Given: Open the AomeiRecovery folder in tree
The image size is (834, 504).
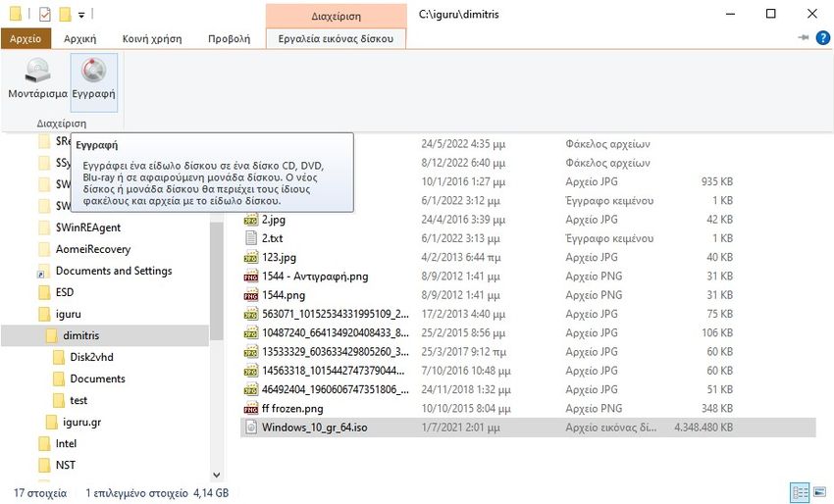Looking at the screenshot, I should tap(92, 249).
